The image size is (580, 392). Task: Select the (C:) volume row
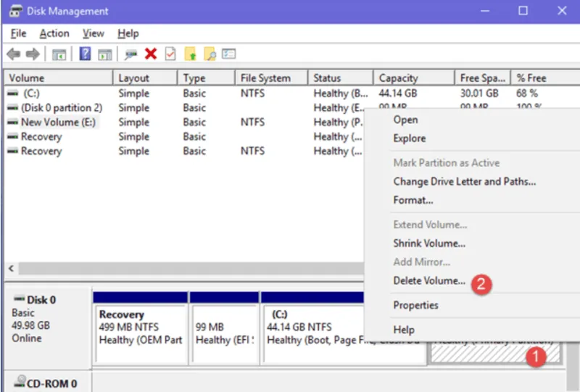pyautogui.click(x=292, y=93)
